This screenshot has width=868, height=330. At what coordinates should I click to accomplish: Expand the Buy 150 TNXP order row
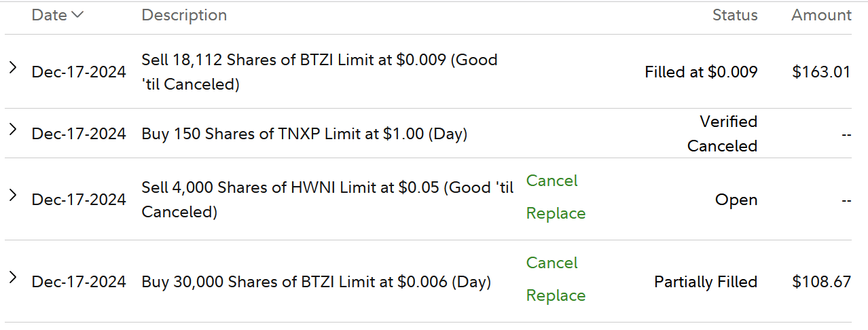coord(12,129)
